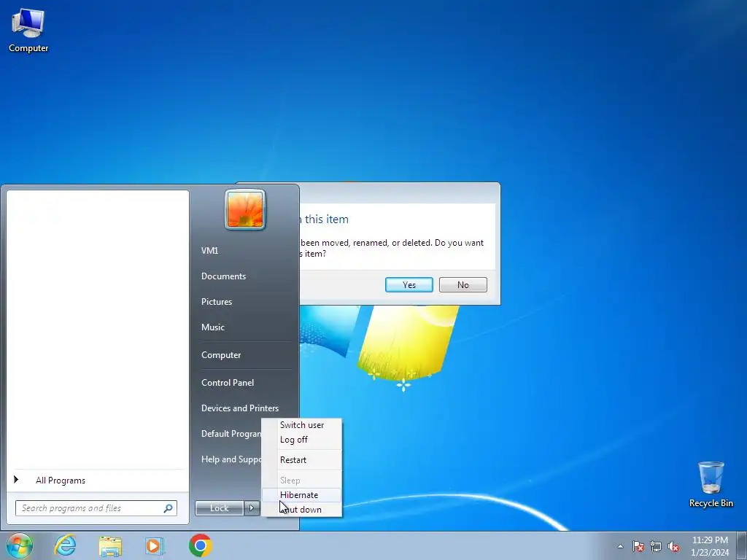Image resolution: width=747 pixels, height=560 pixels.
Task: Click the user account picture
Action: tap(245, 209)
